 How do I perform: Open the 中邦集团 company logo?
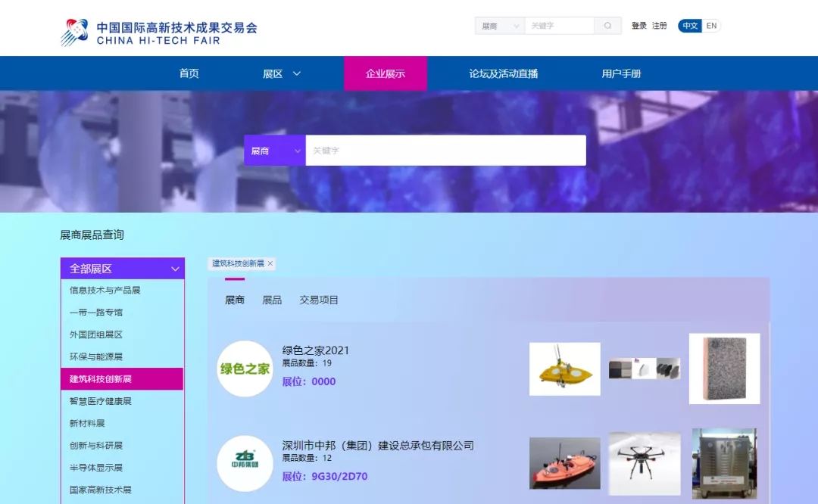click(x=245, y=463)
